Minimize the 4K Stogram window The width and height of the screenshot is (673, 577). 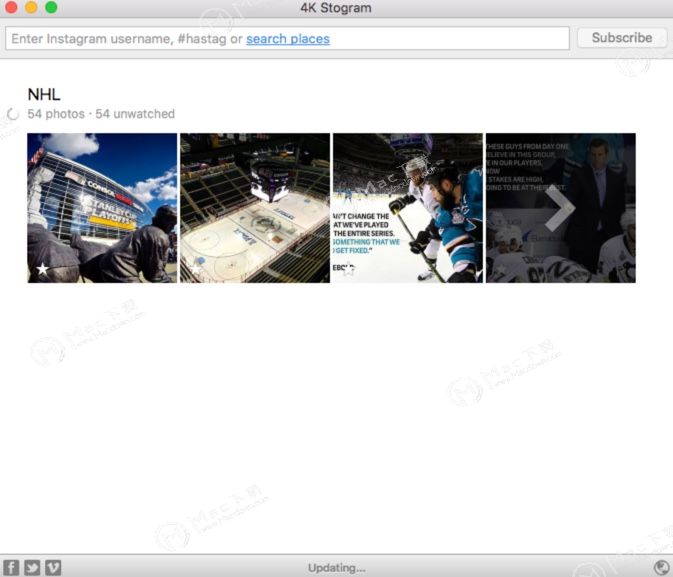[x=31, y=7]
